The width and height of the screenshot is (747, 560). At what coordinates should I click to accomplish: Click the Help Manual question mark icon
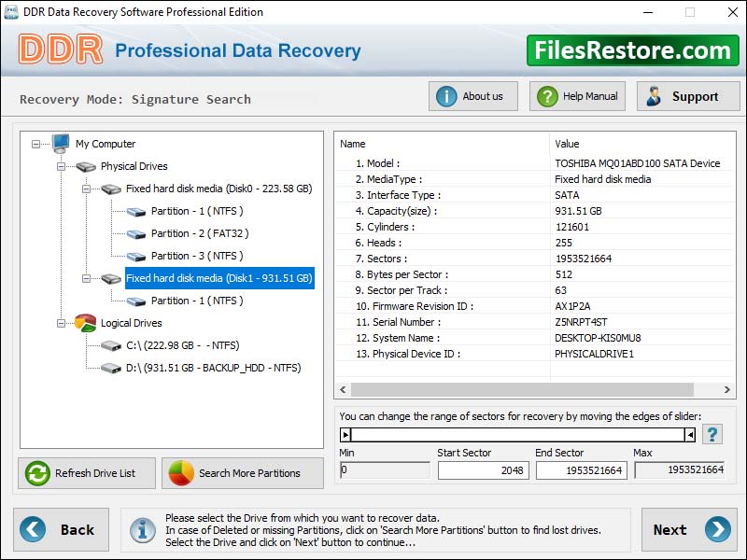[546, 96]
